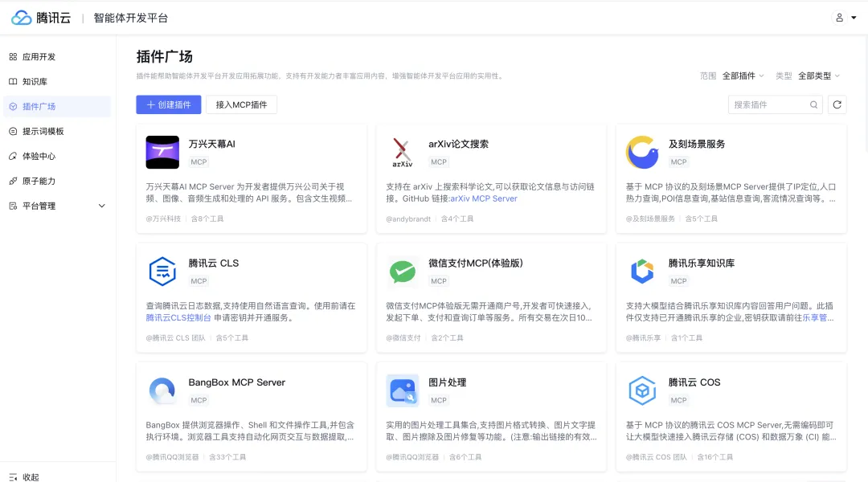Viewport: 868px width, 482px height.
Task: Click the 及刻场景服务 card title
Action: [696, 144]
